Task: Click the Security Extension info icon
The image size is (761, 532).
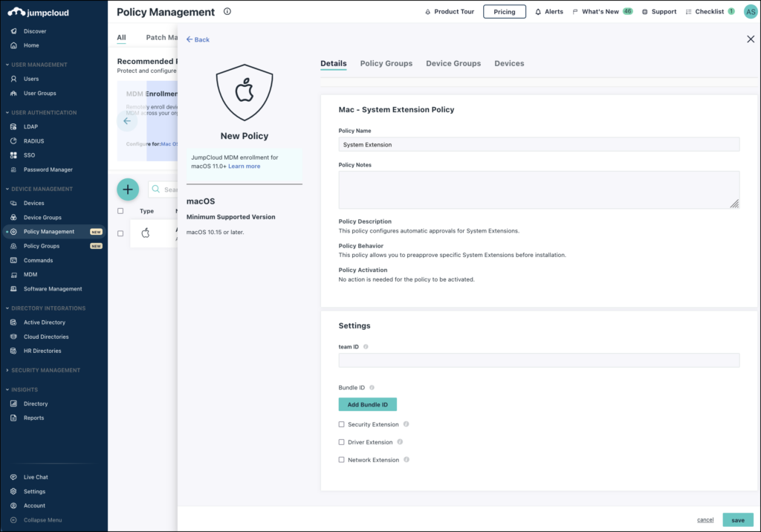Action: point(407,424)
